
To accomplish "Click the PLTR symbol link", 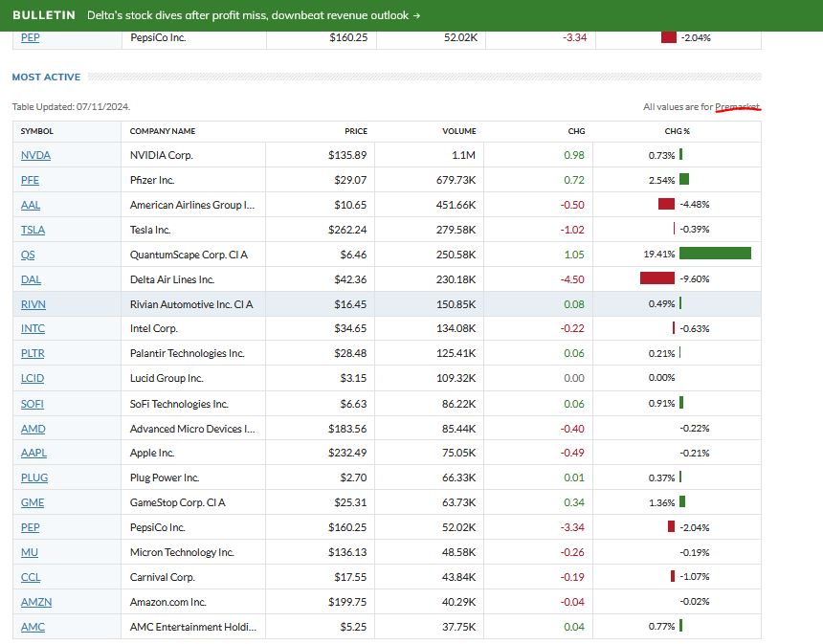I will coord(33,354).
